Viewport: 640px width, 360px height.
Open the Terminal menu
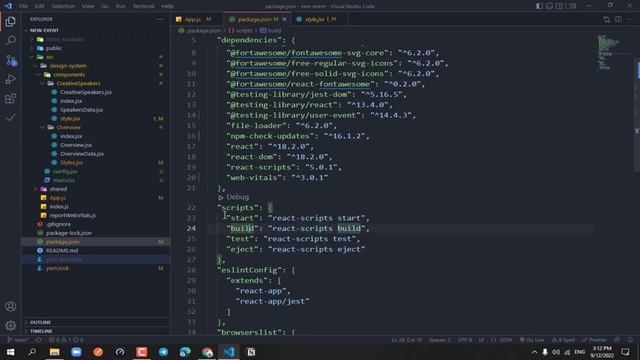144,6
